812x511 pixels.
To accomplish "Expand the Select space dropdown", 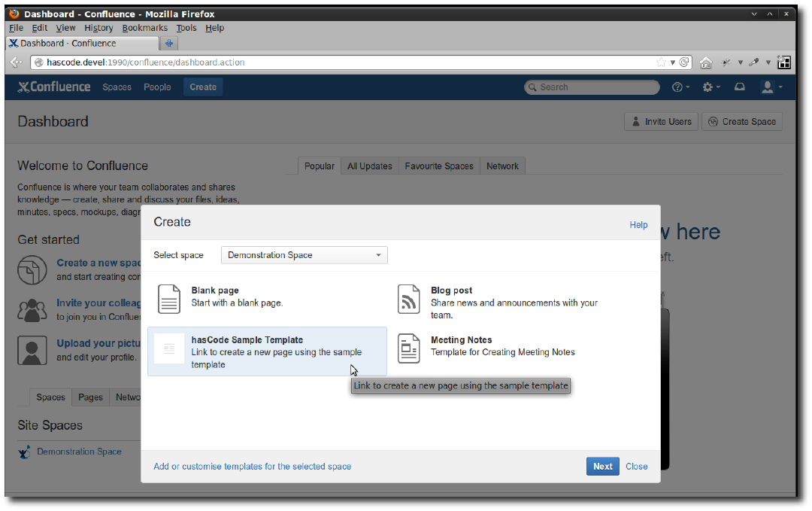I will 304,255.
